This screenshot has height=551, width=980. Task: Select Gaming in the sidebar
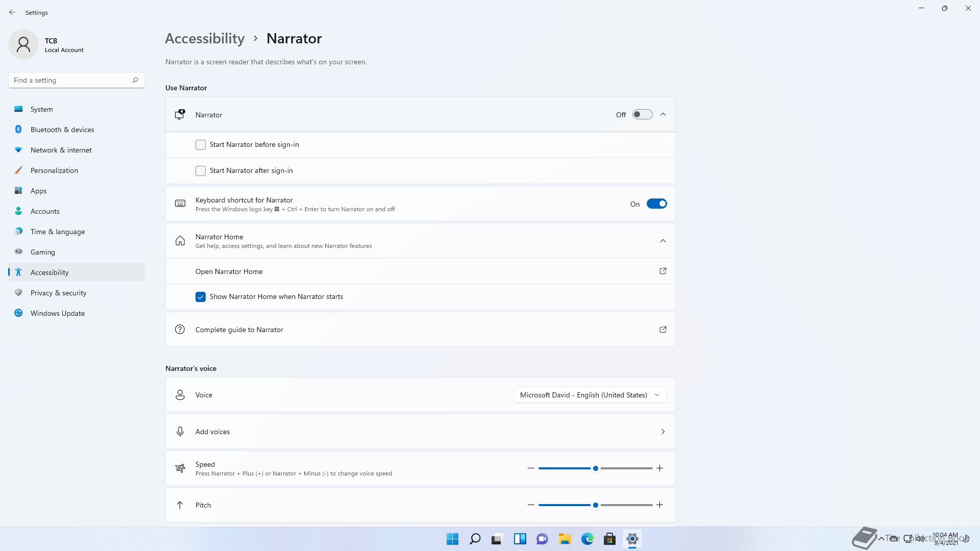point(77,252)
